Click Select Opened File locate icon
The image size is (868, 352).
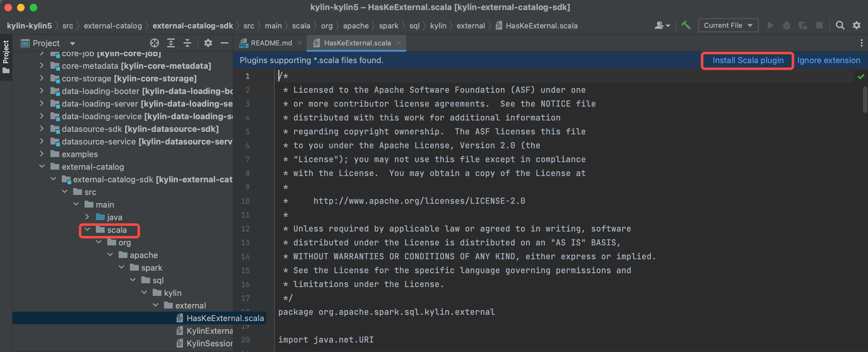point(154,43)
